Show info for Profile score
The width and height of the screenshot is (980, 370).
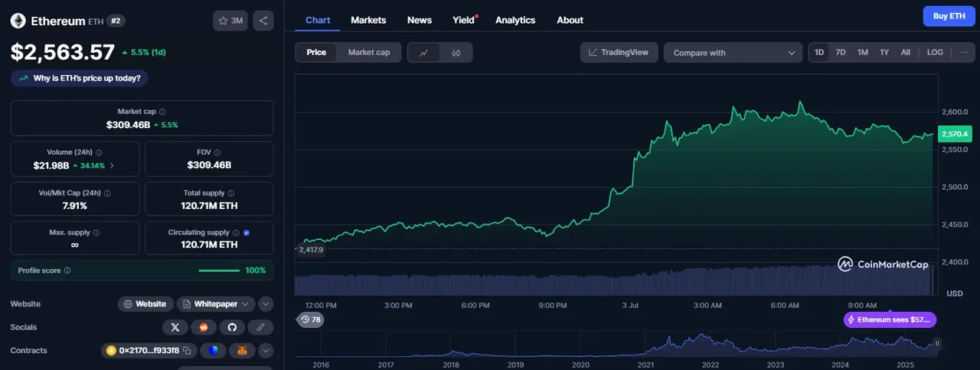67,270
